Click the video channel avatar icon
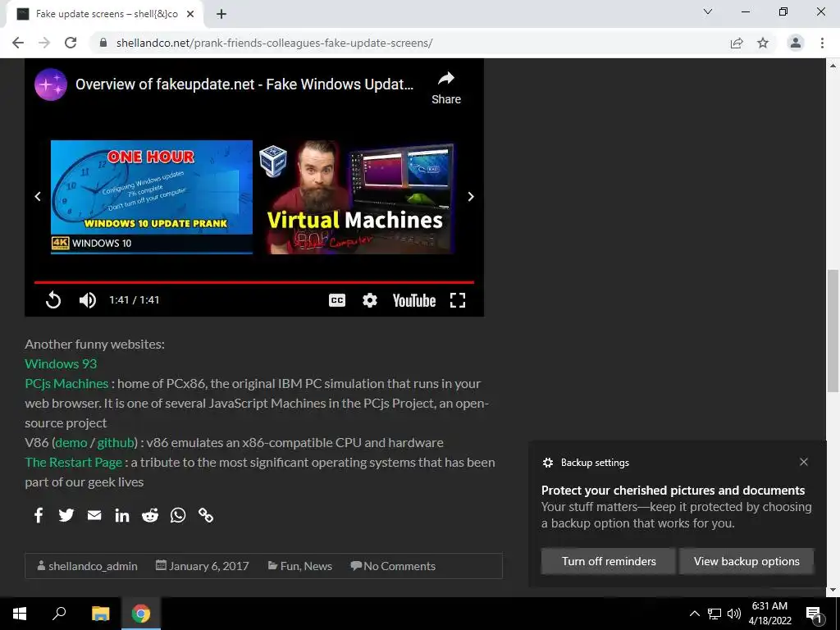The height and width of the screenshot is (630, 840). [x=51, y=84]
